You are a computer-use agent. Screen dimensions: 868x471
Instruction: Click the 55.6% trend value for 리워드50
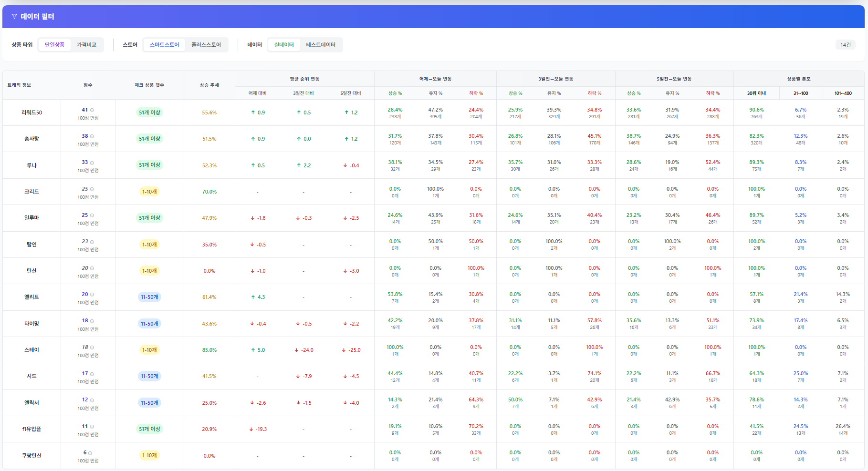click(209, 113)
